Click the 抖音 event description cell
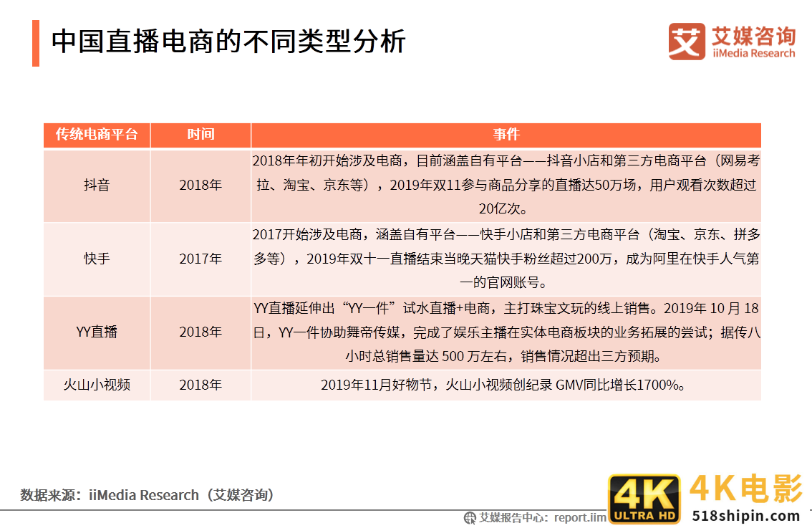The width and height of the screenshot is (812, 528). 506,185
